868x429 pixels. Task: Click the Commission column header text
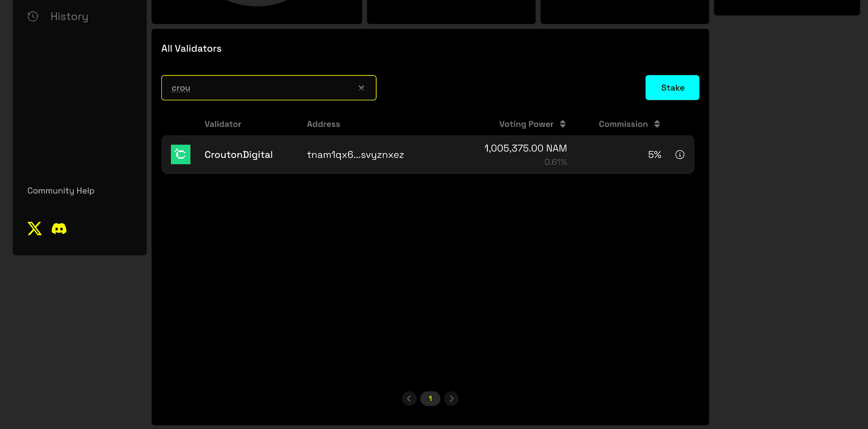[623, 124]
